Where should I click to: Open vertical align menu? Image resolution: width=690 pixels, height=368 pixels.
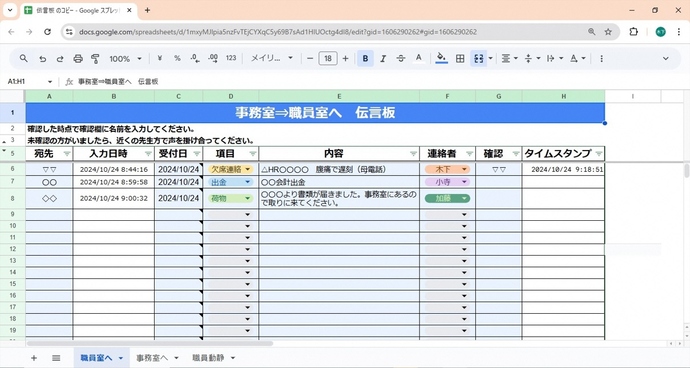532,58
